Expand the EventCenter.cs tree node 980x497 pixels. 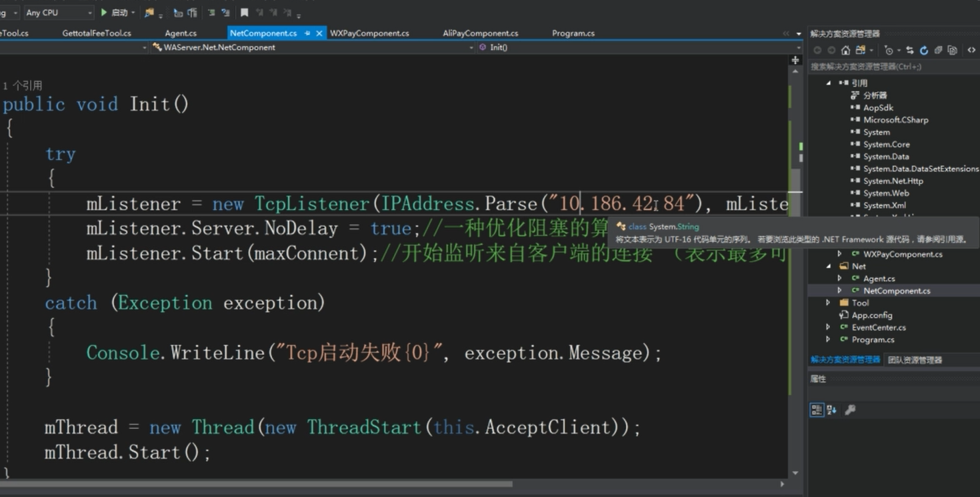coord(829,328)
